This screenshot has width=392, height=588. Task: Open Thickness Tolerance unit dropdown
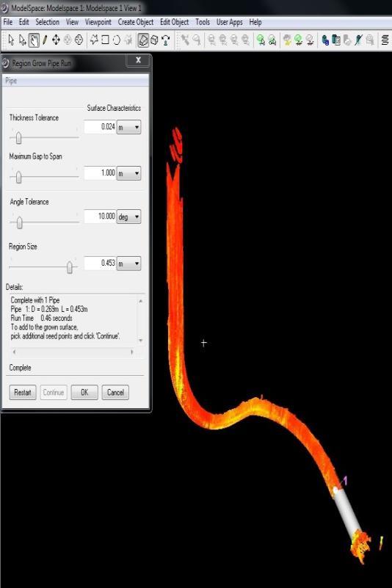click(x=128, y=127)
